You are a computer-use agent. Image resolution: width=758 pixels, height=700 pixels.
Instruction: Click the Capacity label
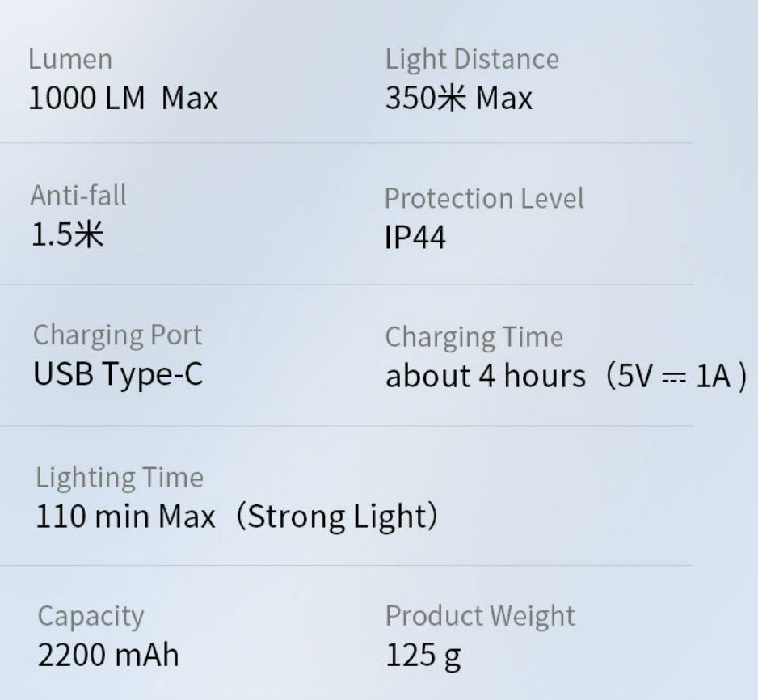(91, 617)
